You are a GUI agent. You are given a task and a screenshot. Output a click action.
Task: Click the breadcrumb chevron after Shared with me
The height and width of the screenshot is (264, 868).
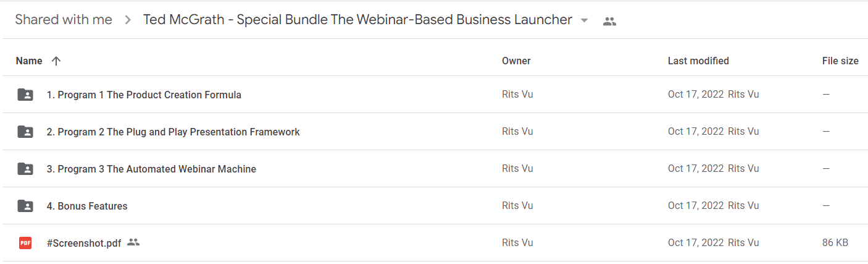point(128,20)
